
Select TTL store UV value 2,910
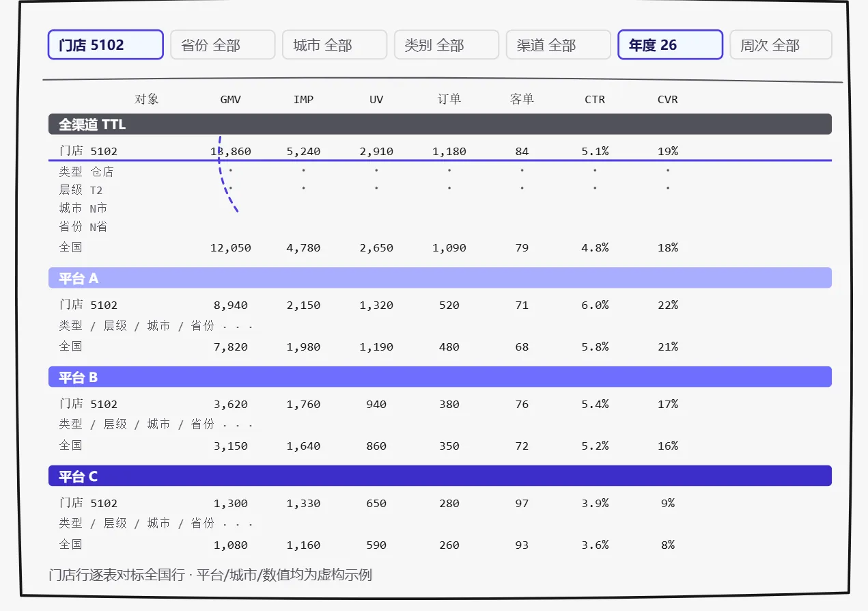[376, 152]
